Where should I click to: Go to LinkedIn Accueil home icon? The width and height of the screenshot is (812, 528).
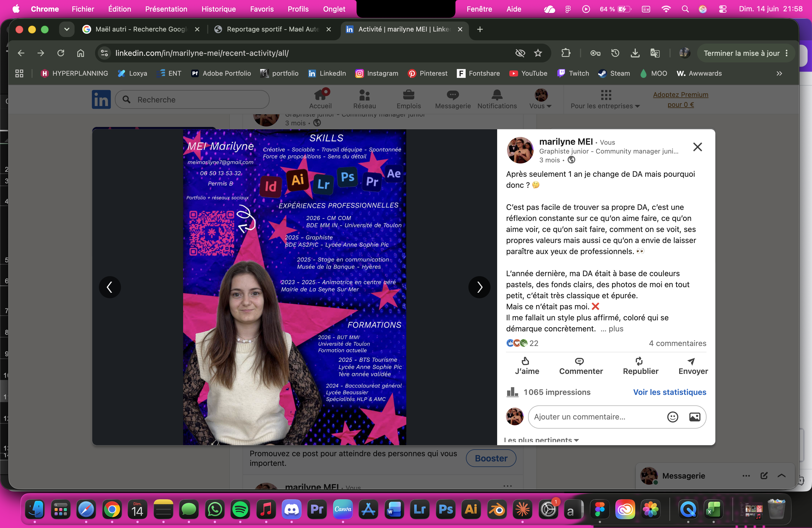320,99
